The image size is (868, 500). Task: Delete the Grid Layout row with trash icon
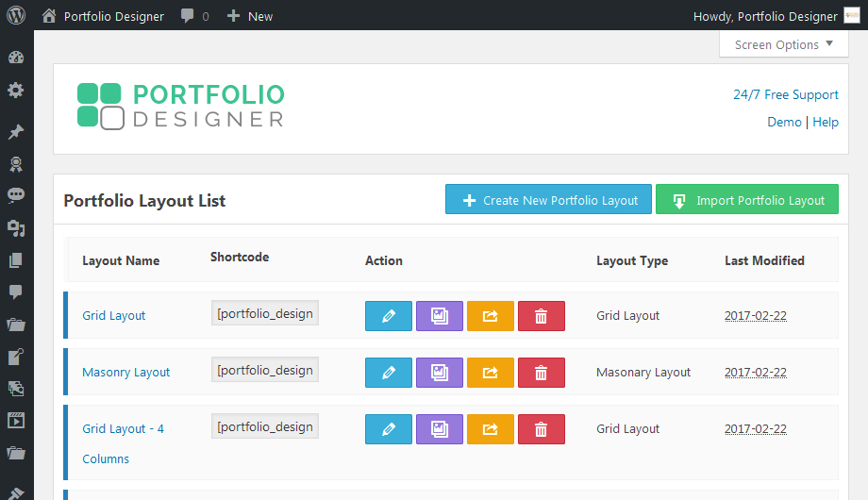point(542,316)
